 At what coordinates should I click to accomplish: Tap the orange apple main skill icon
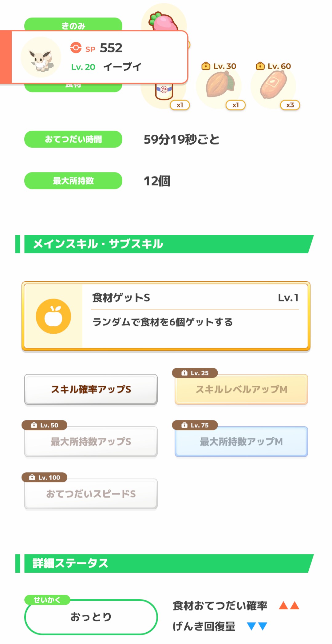click(53, 316)
